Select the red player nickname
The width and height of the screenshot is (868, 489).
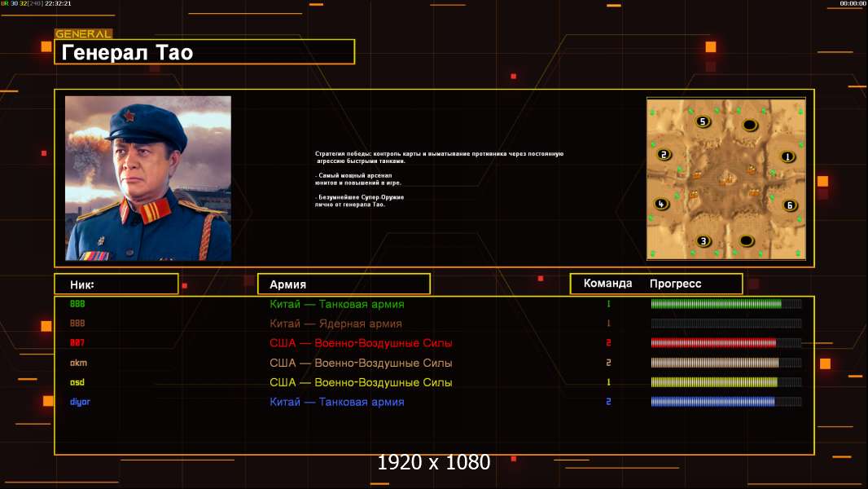pyautogui.click(x=77, y=343)
